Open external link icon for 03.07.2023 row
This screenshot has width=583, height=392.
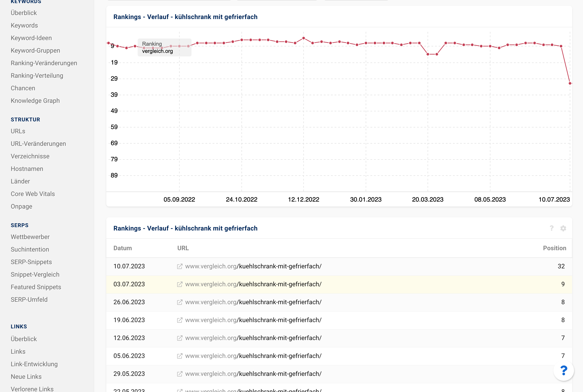[x=179, y=284]
